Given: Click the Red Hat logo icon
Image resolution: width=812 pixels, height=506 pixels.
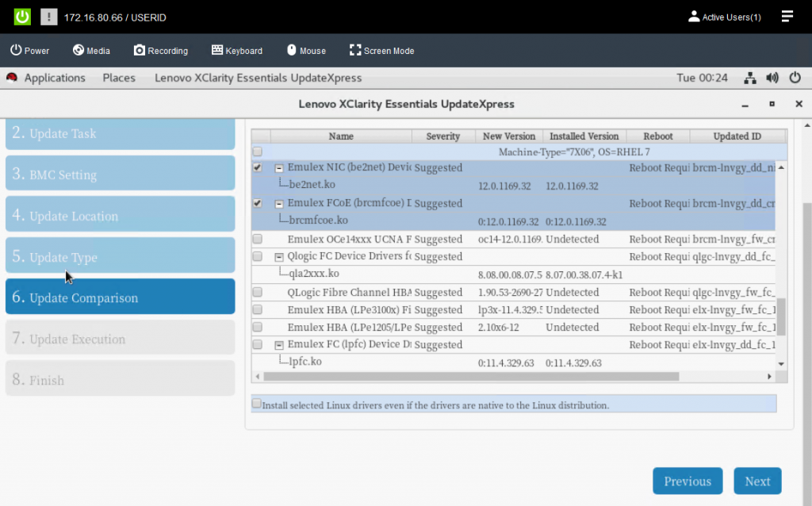Looking at the screenshot, I should (x=11, y=78).
